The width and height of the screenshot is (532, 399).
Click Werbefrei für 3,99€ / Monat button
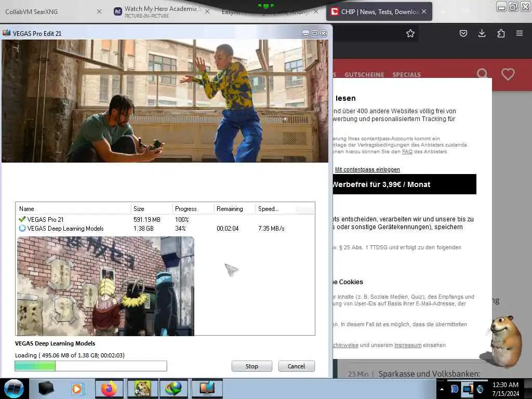click(x=404, y=184)
